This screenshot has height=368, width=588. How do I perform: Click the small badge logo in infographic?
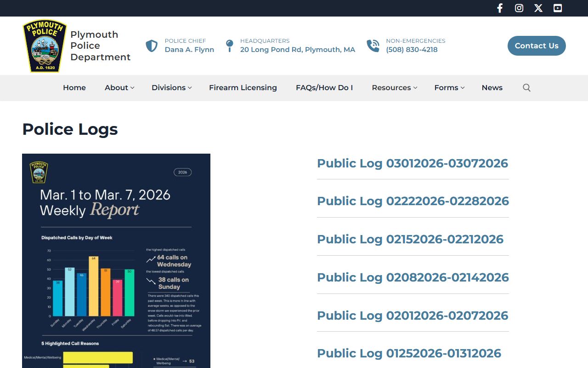(x=39, y=172)
